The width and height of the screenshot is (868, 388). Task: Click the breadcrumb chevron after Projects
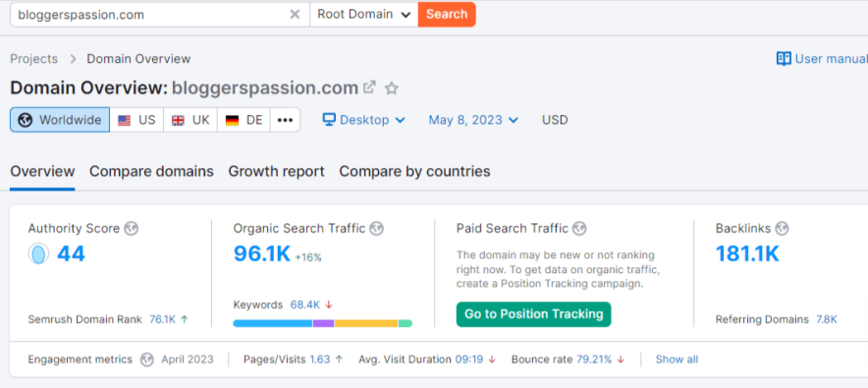(73, 59)
